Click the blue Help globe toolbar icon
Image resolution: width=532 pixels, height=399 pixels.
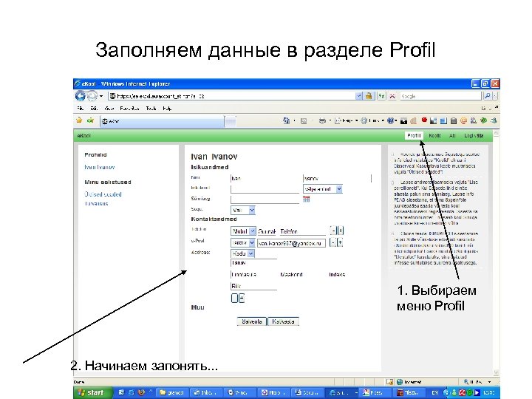(x=391, y=120)
